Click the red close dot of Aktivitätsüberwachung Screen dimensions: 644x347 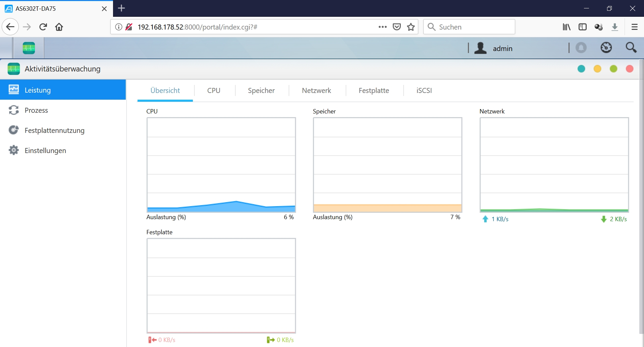[630, 69]
